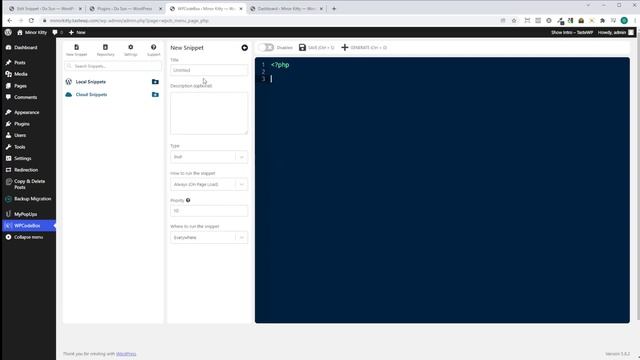Viewport: 640px width, 360px height.
Task: Click Minor Kitty site name in admin bar
Action: point(32,32)
